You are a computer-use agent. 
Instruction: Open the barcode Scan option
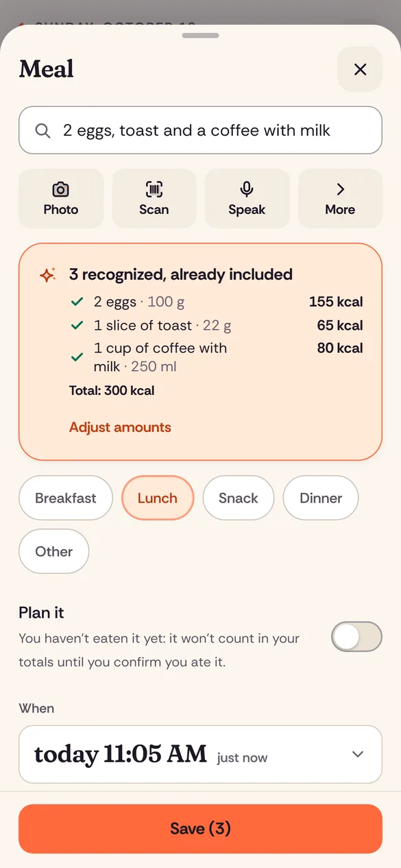[154, 198]
